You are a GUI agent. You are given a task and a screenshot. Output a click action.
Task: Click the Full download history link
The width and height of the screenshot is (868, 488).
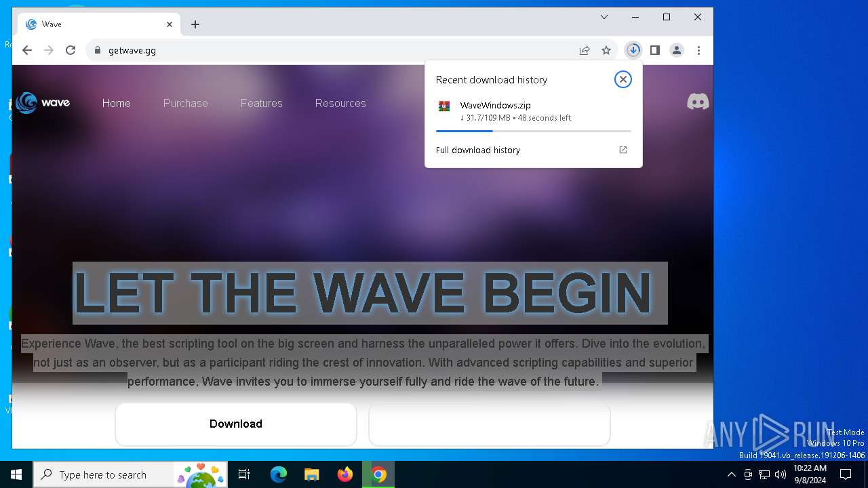pos(478,150)
